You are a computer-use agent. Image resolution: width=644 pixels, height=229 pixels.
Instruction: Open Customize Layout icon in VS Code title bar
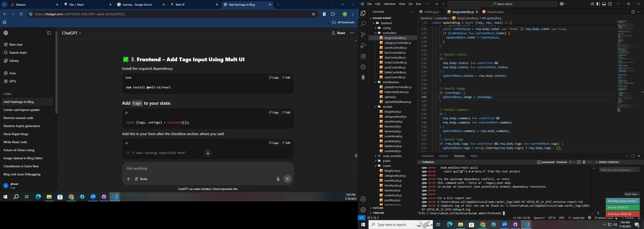[592, 4]
